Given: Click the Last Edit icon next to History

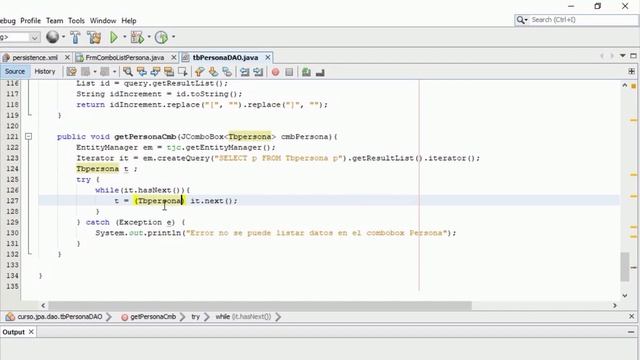Looking at the screenshot, I should pos(71,72).
